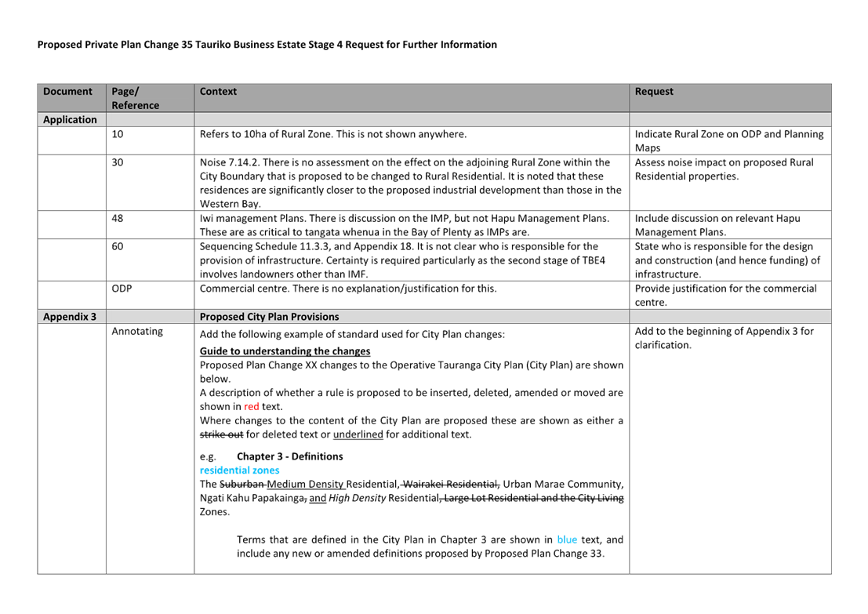The image size is (868, 614).
Task: Select the 'Chapter 3 - Definitions' example heading
Action: 289,456
